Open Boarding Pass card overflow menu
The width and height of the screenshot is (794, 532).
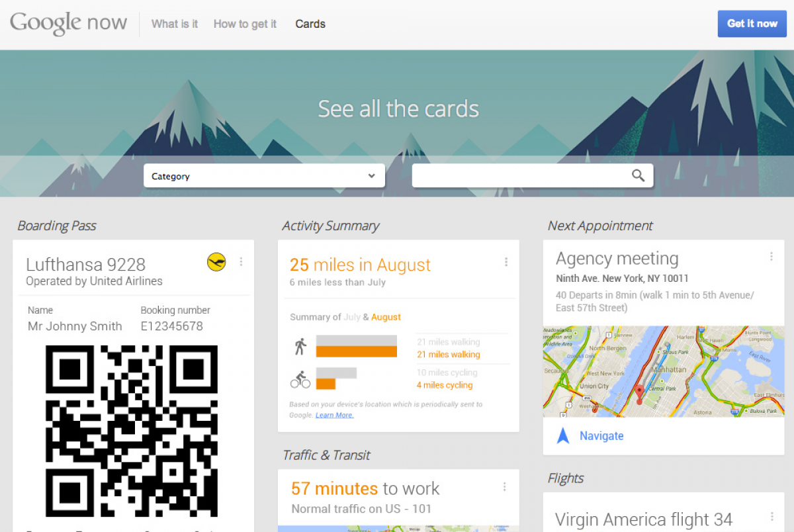pyautogui.click(x=241, y=262)
